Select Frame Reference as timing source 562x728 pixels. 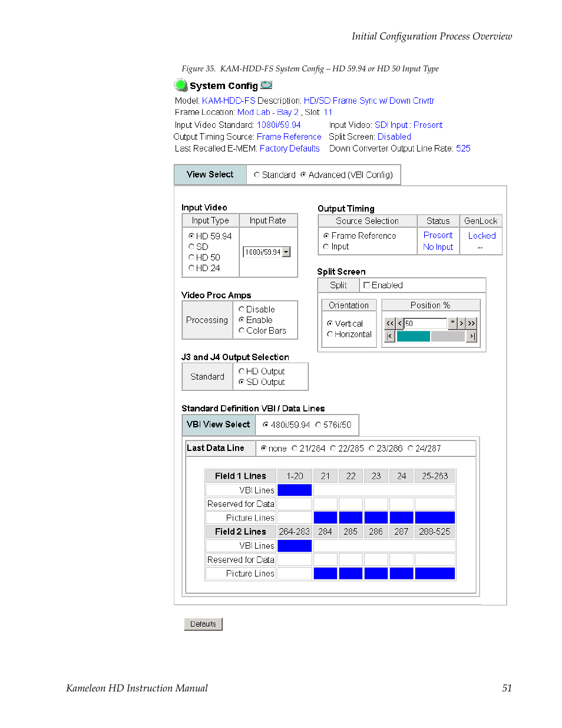point(326,235)
